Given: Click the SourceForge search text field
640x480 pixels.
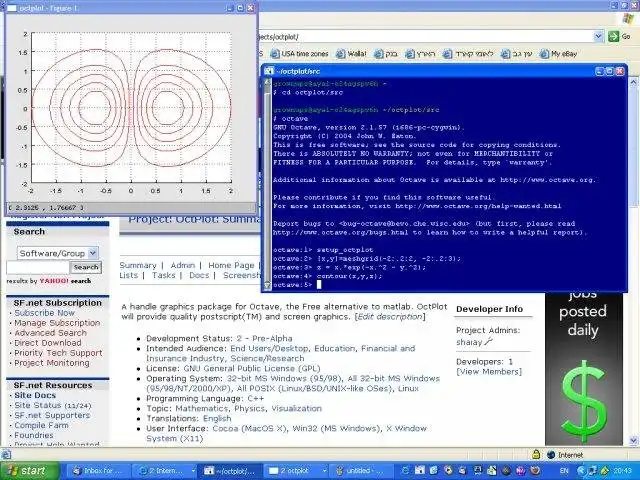Looking at the screenshot, I should pyautogui.click(x=38, y=267).
